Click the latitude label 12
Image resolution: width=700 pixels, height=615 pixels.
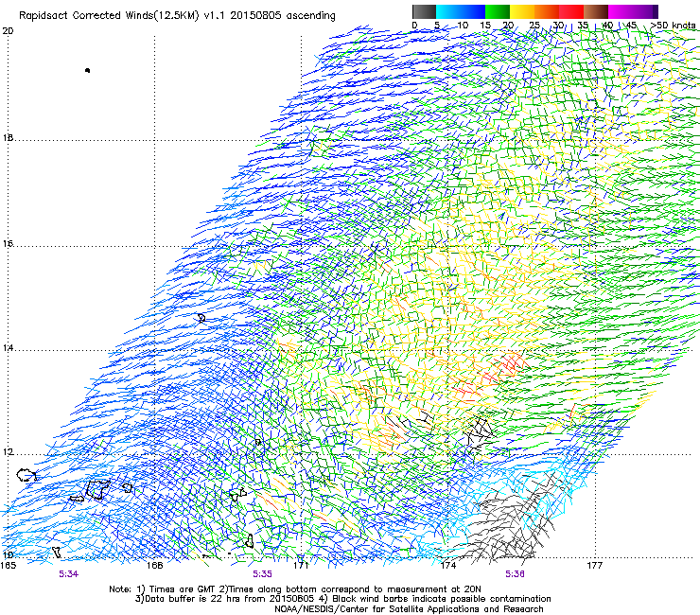coord(8,452)
